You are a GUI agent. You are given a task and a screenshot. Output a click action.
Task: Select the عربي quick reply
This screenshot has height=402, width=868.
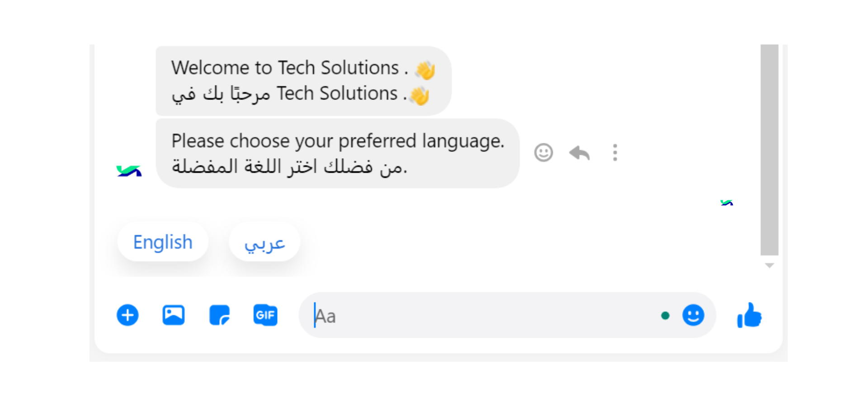(x=264, y=242)
